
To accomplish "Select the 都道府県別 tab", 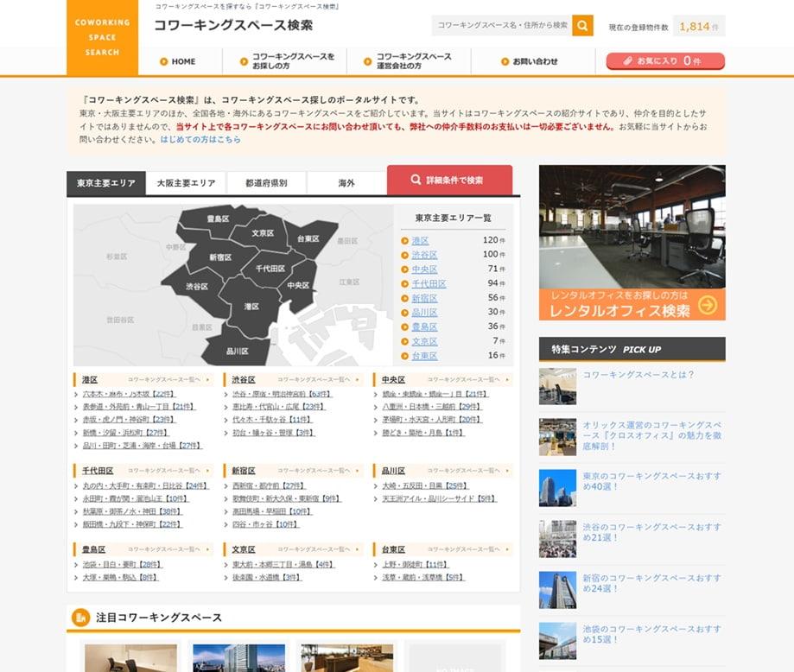I will coord(266,183).
